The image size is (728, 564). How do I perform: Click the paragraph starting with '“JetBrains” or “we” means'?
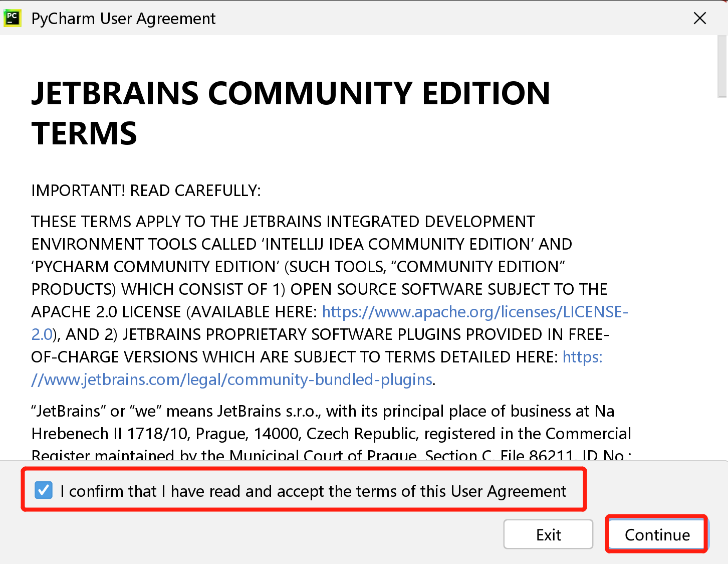[331, 434]
